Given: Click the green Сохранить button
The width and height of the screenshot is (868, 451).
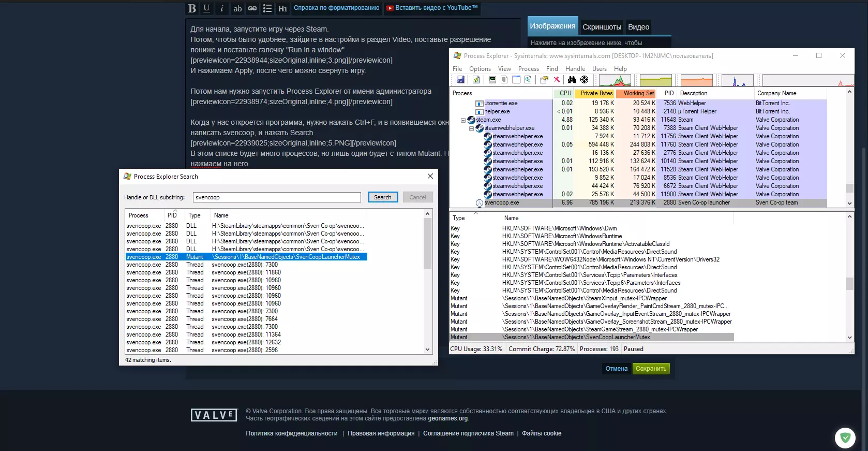Looking at the screenshot, I should (x=651, y=369).
